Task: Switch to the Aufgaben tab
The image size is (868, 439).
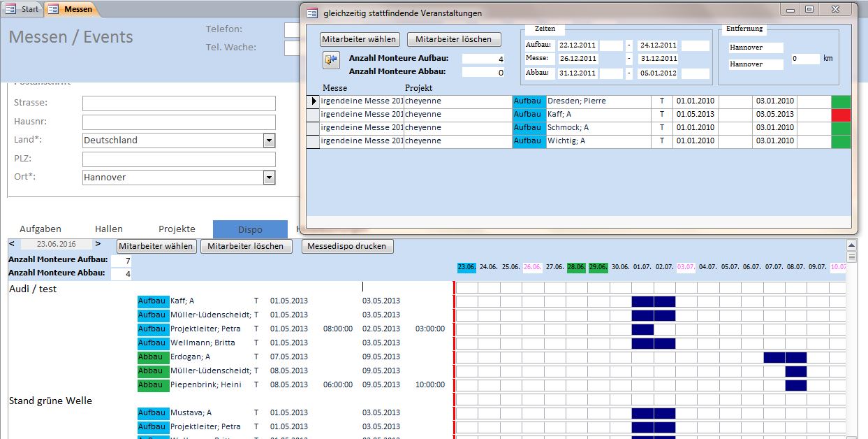Action: point(41,229)
